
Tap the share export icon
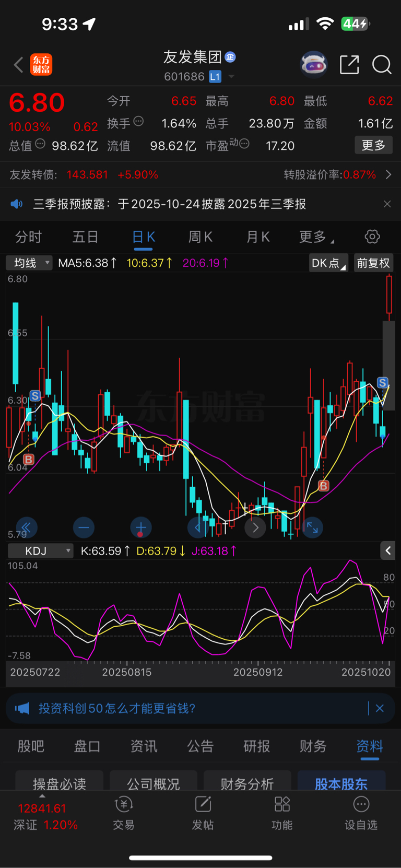[x=349, y=65]
